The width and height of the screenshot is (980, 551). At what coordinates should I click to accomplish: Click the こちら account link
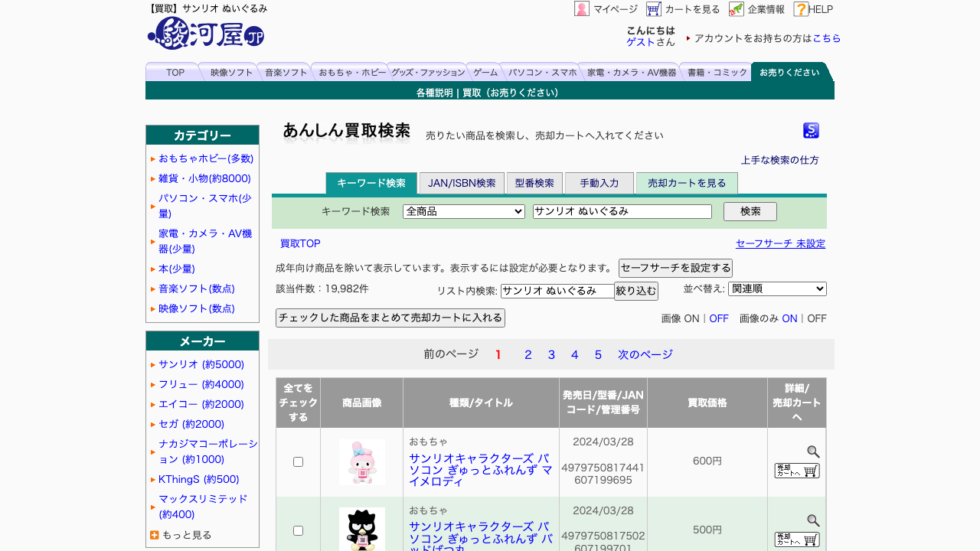[826, 38]
